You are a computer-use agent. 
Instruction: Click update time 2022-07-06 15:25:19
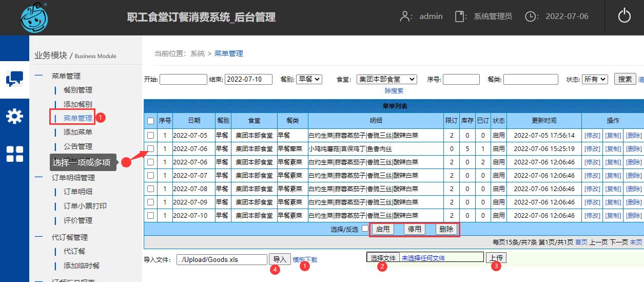coord(544,149)
